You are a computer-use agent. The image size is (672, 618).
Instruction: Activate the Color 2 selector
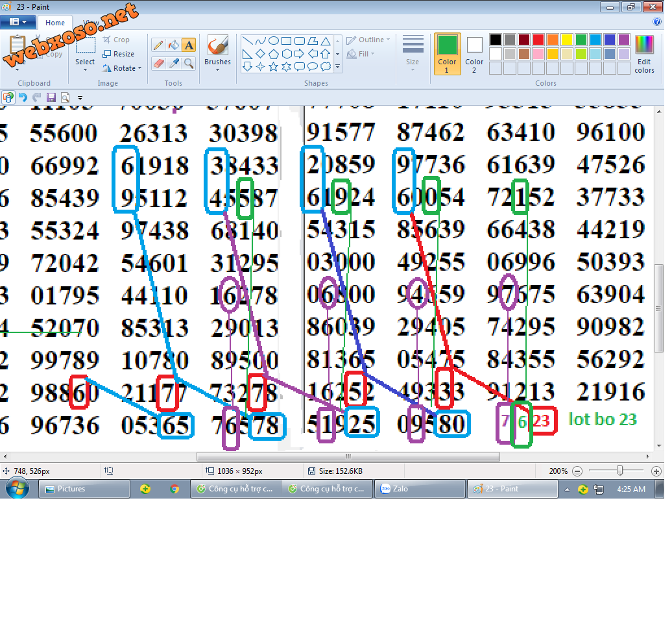[474, 53]
